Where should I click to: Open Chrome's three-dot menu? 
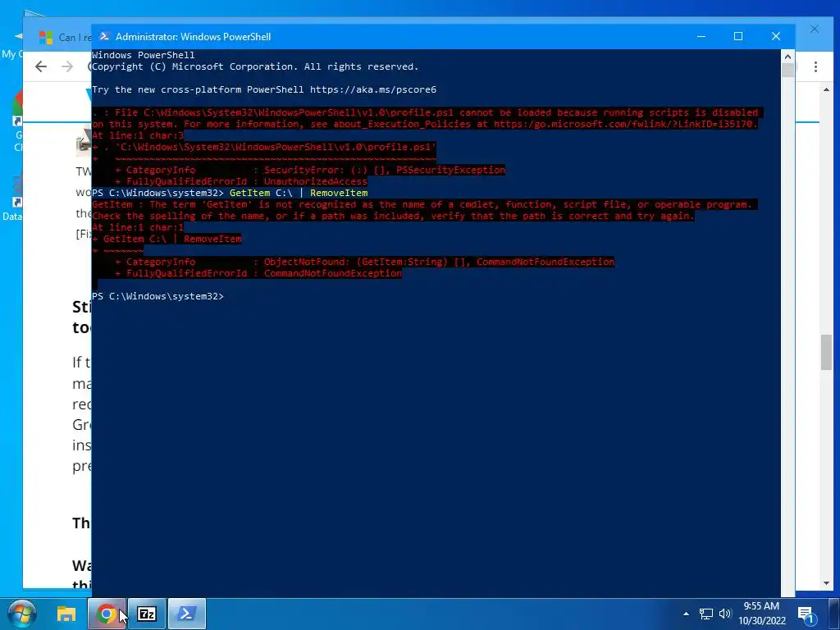click(815, 67)
